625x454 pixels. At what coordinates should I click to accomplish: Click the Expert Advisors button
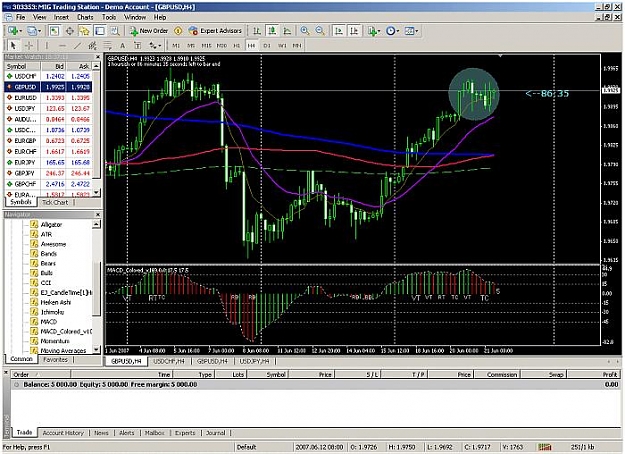(215, 31)
